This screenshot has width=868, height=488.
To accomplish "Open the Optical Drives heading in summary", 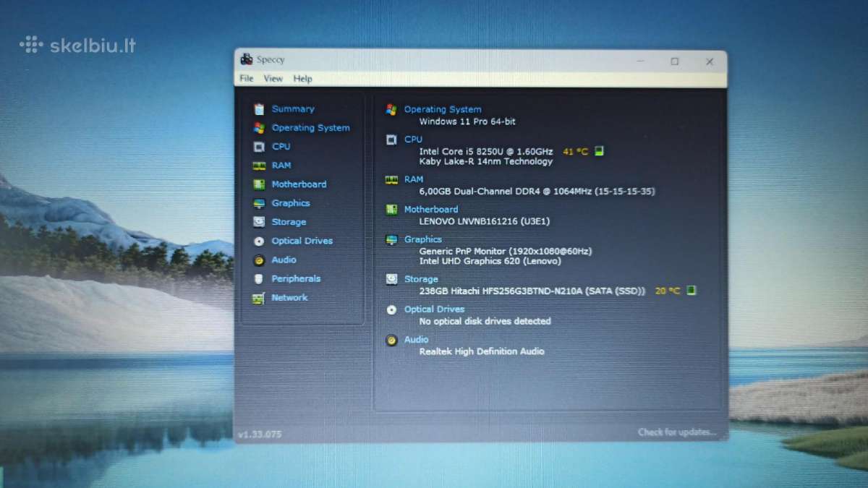I will 434,309.
